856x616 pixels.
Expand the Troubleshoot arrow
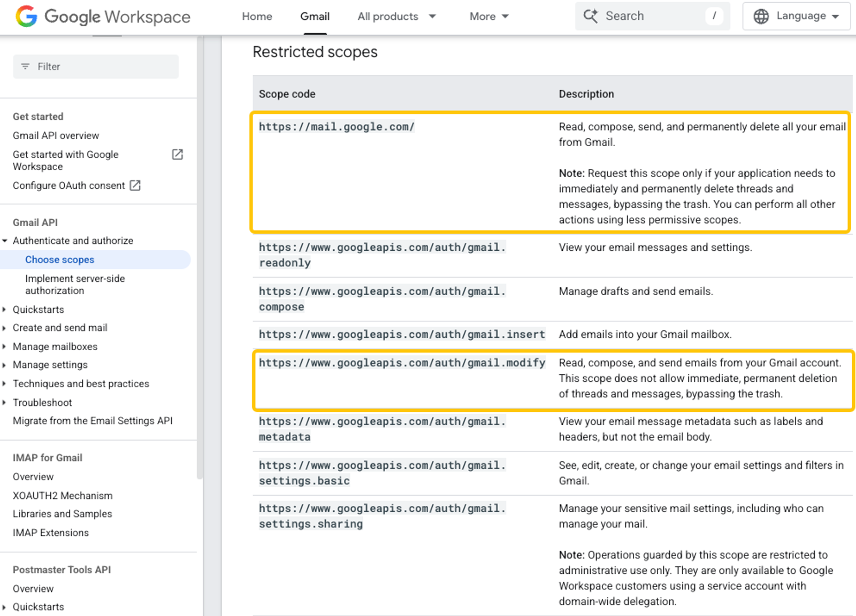pyautogui.click(x=5, y=402)
